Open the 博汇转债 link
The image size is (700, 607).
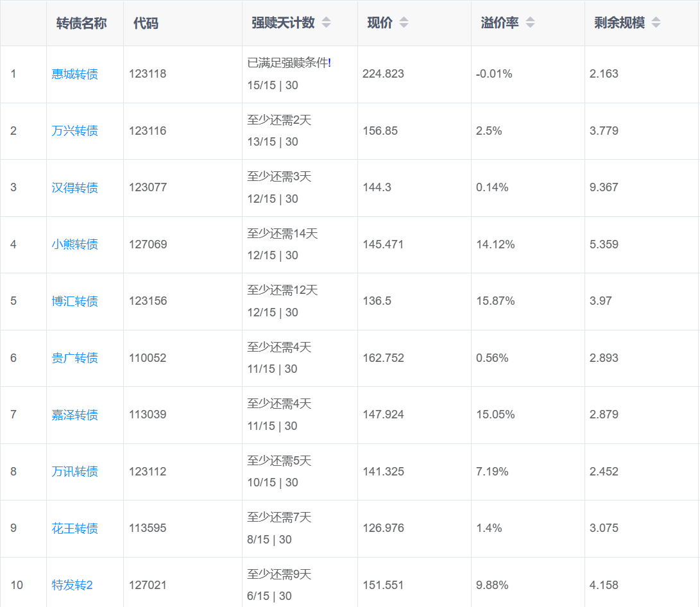click(x=74, y=302)
